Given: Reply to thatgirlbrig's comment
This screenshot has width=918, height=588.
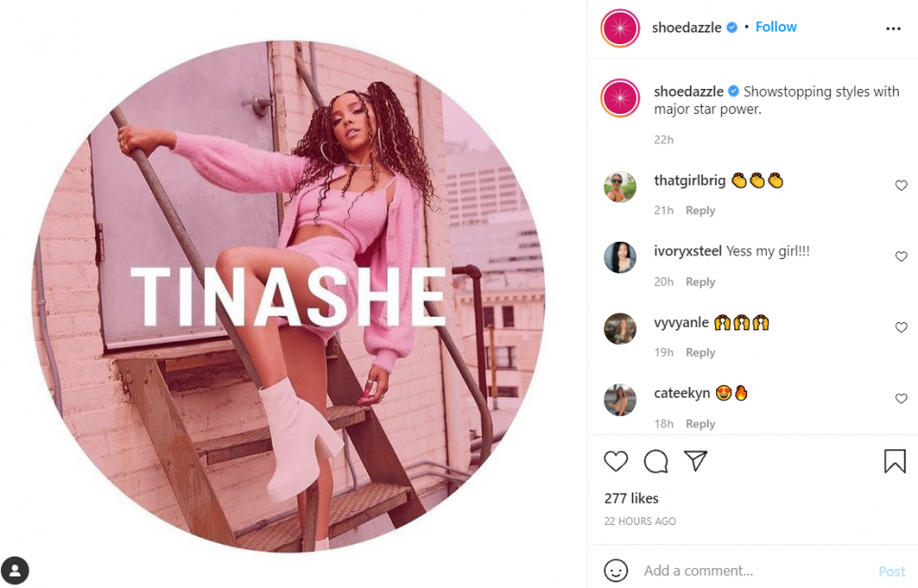Looking at the screenshot, I should pyautogui.click(x=700, y=210).
